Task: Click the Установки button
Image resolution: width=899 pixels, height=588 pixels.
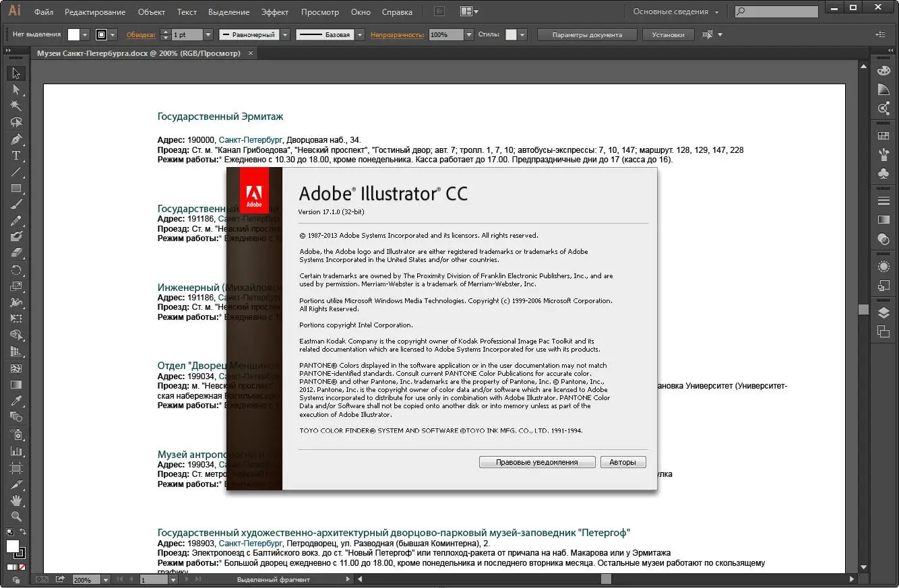Action: coord(669,34)
